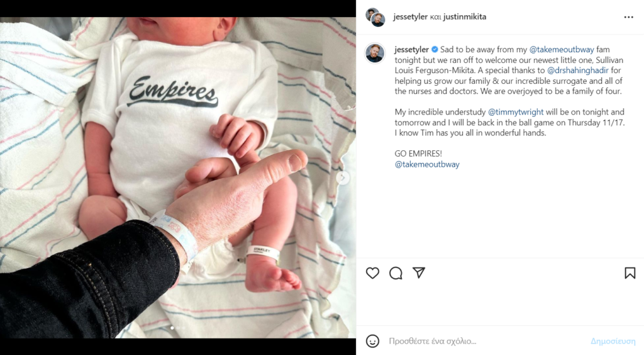Open jessetyler profile in post header

tap(410, 17)
